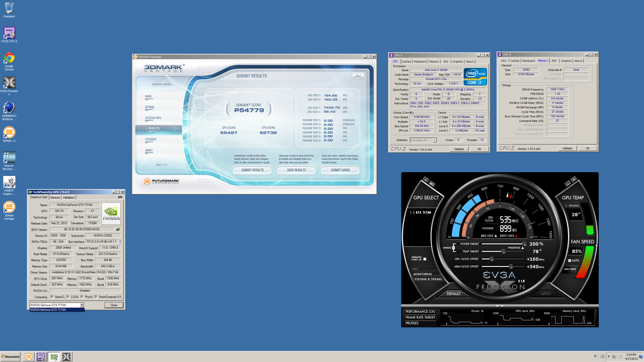Open PERFORMANCE LOG in EVGA Precision

420,311
